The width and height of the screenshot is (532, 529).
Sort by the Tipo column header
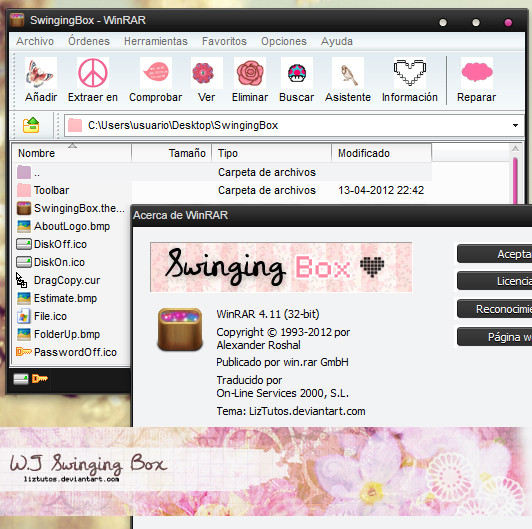[272, 153]
